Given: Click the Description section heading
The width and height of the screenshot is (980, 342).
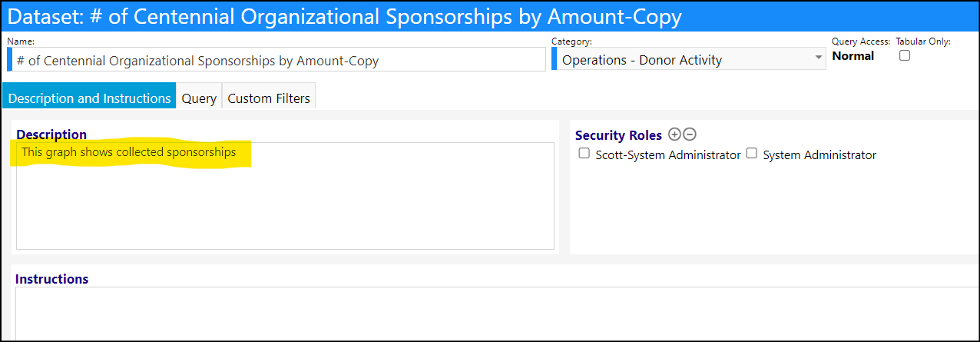Looking at the screenshot, I should pos(51,134).
